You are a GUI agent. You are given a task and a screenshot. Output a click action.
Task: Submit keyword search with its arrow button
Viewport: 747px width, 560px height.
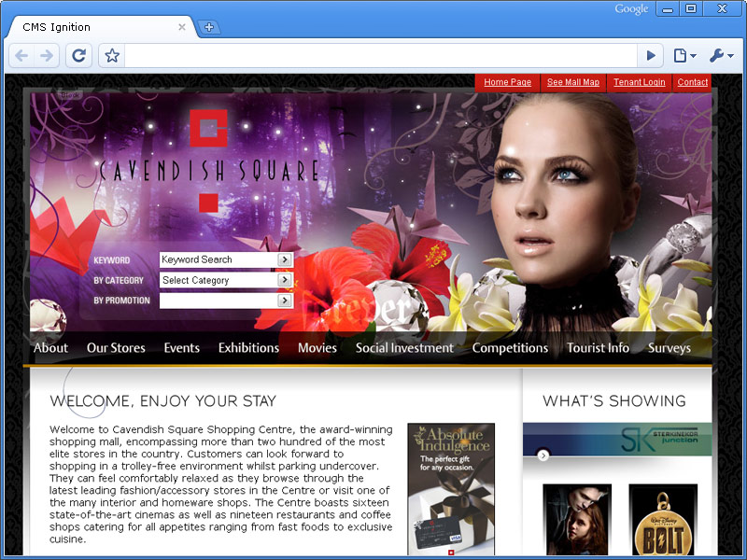point(285,259)
